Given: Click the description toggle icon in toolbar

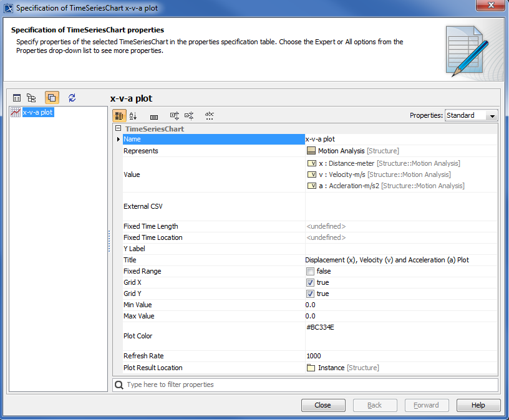Looking at the screenshot, I should pos(154,117).
